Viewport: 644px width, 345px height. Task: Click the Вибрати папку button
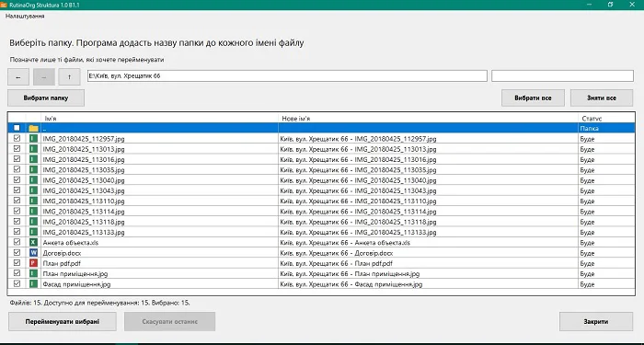click(x=46, y=98)
